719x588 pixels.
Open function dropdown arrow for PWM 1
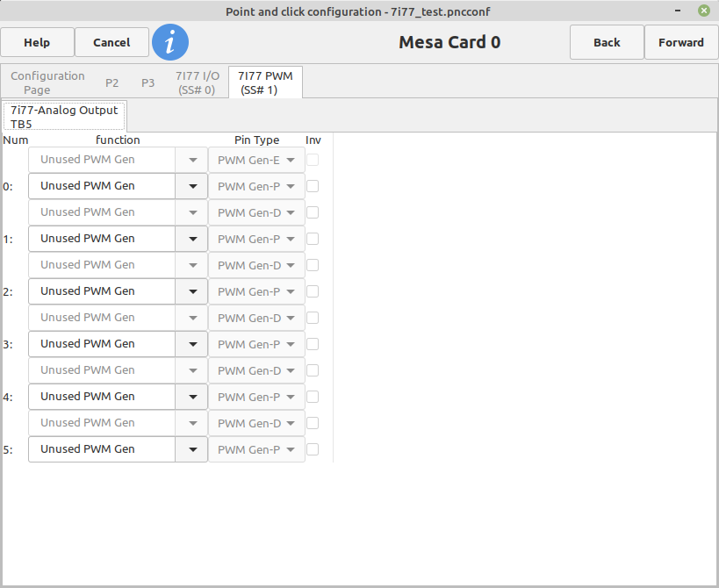192,239
